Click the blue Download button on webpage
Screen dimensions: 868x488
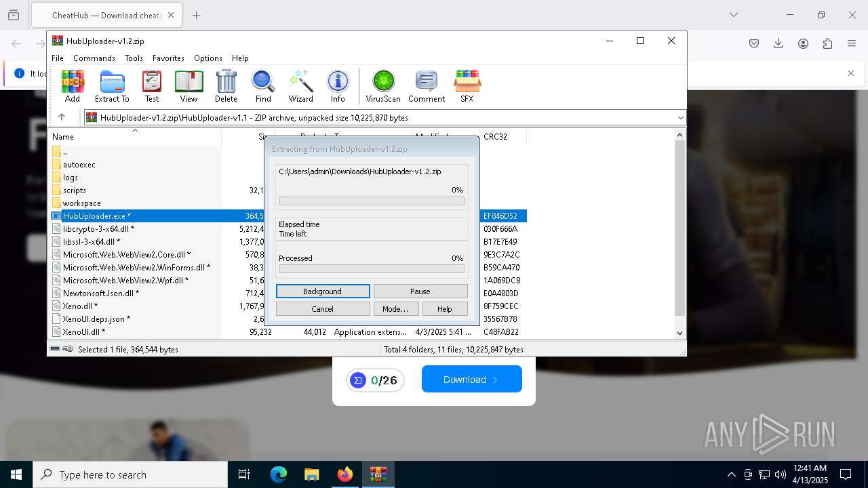472,379
